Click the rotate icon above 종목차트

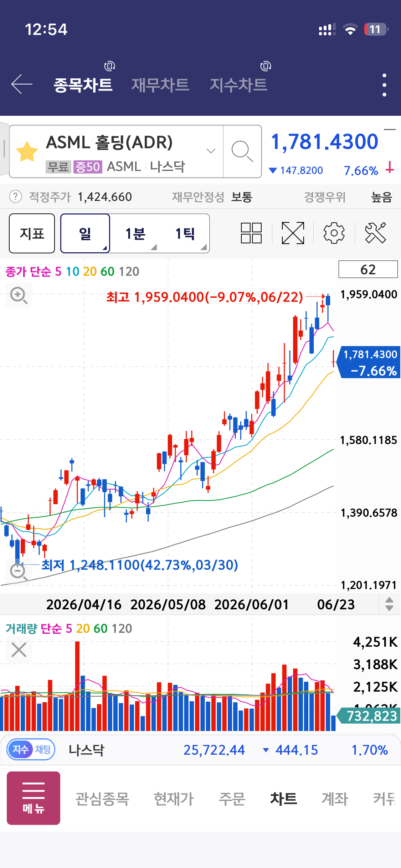pyautogui.click(x=109, y=66)
